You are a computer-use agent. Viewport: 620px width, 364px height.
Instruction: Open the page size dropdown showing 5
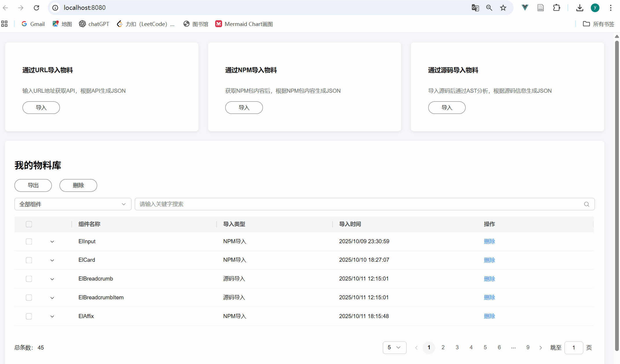point(394,348)
